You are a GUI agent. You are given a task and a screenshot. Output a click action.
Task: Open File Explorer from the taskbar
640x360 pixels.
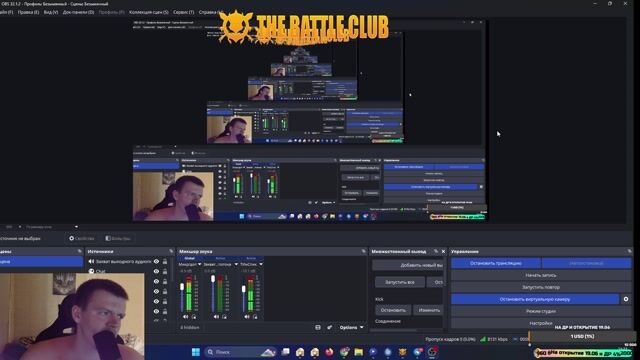[358, 352]
